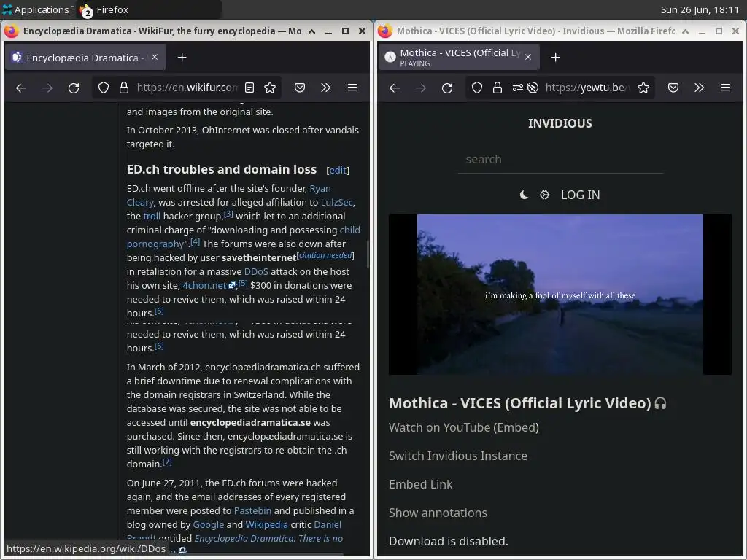Open the YouTube (Embed) link

516,427
